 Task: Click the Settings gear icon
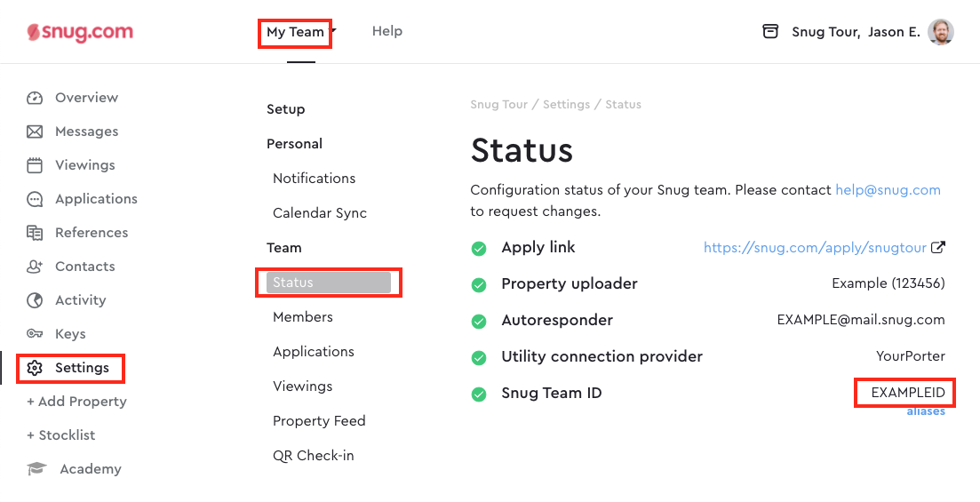coord(35,368)
